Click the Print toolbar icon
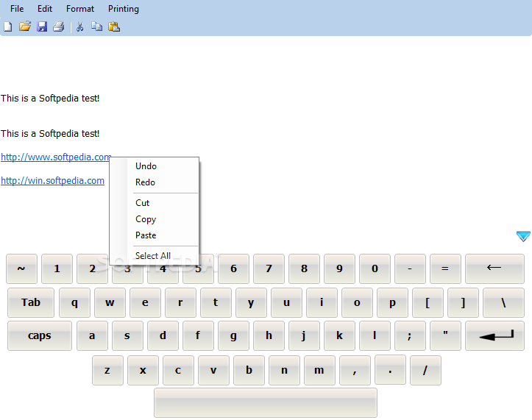 59,26
